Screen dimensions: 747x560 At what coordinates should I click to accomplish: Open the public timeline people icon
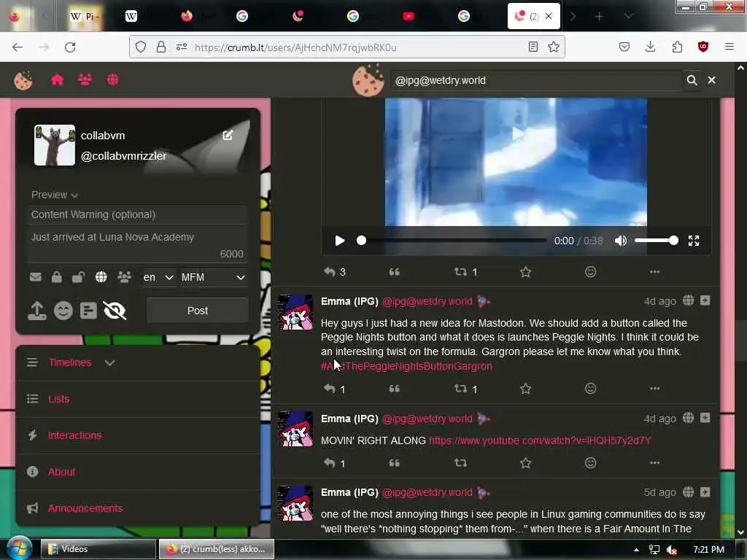(85, 79)
